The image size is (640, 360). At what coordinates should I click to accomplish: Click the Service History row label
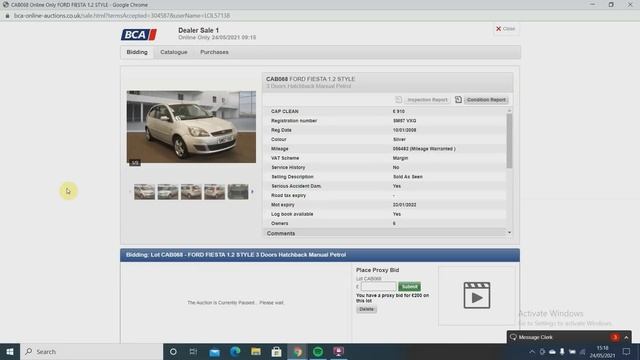click(x=288, y=167)
